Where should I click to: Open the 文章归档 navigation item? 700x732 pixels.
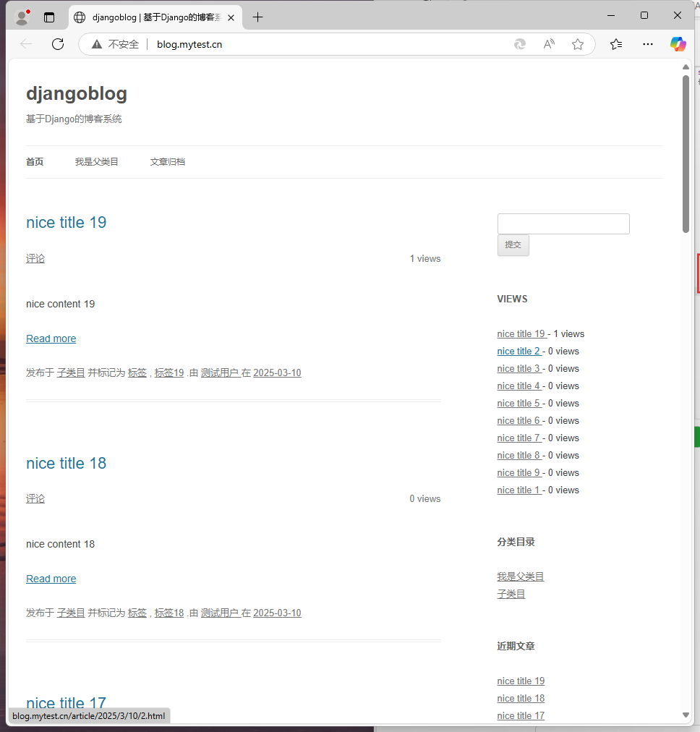coord(168,162)
